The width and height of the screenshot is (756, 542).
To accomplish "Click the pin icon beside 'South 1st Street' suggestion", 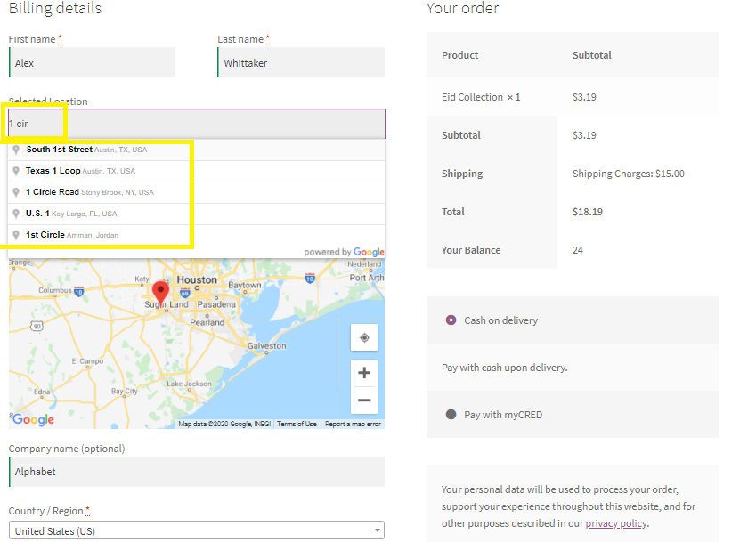I will [15, 150].
